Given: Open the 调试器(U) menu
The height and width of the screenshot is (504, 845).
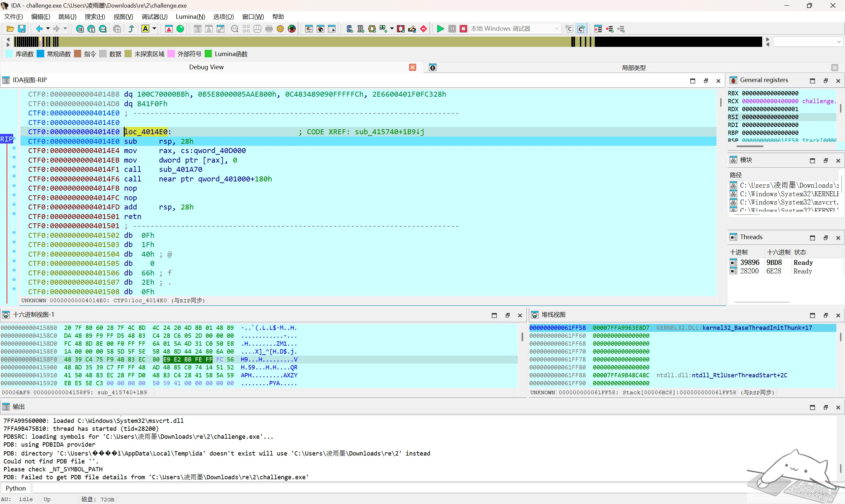Looking at the screenshot, I should 154,16.
